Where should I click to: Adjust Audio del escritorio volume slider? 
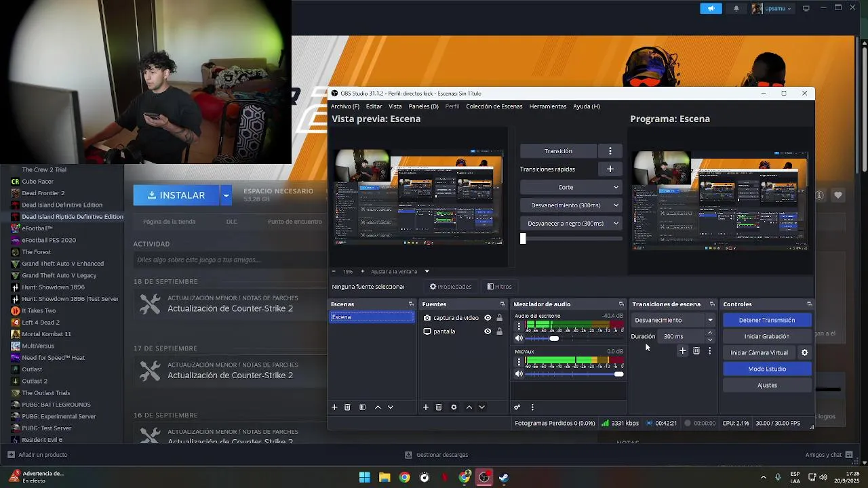(x=574, y=338)
